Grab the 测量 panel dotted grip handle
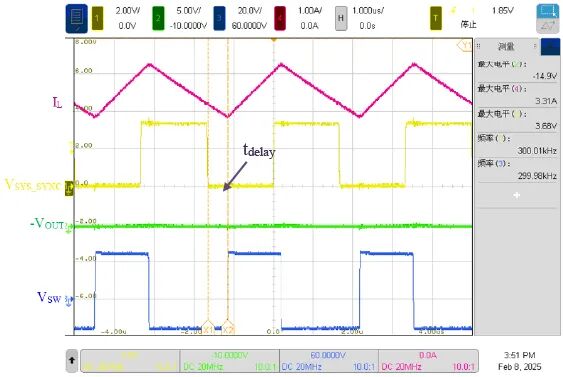This screenshot has width=563, height=377. pos(479,46)
